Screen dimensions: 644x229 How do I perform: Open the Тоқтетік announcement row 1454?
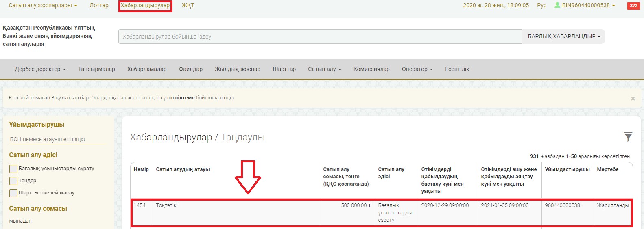[x=166, y=205]
